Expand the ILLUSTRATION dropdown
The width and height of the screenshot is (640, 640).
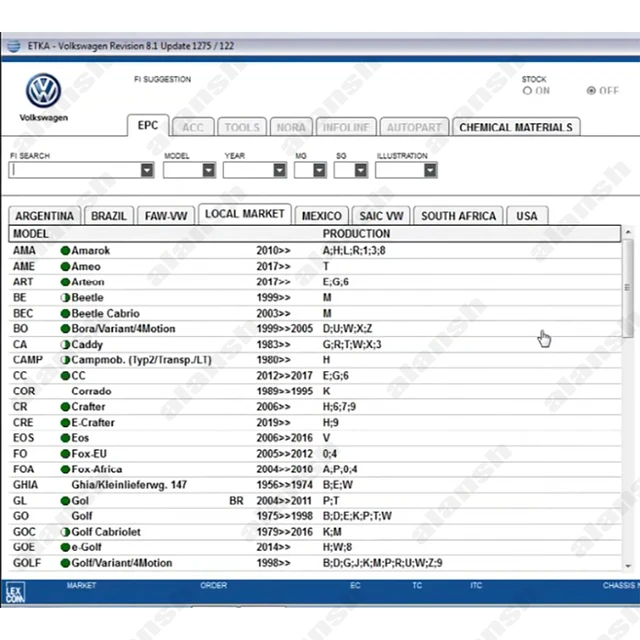pos(430,170)
